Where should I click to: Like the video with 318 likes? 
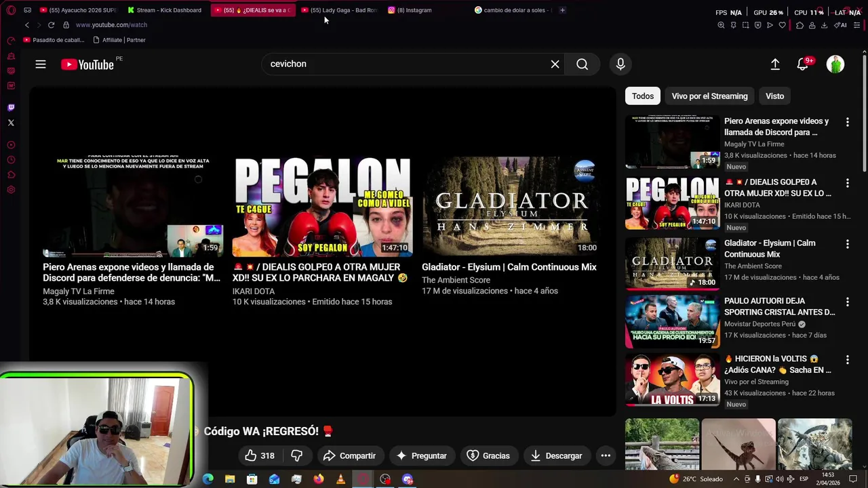click(260, 455)
